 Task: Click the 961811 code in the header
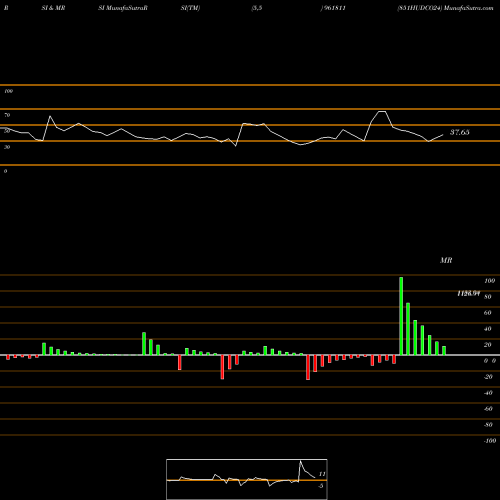pos(334,8)
